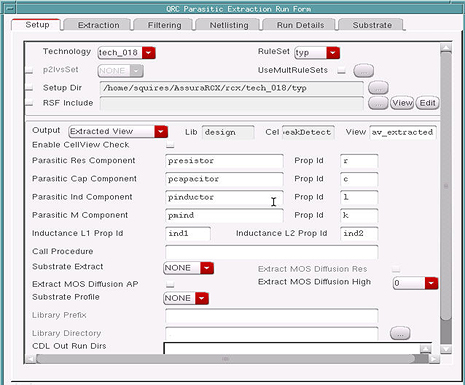Switch to the Netlisting tab

(x=229, y=25)
